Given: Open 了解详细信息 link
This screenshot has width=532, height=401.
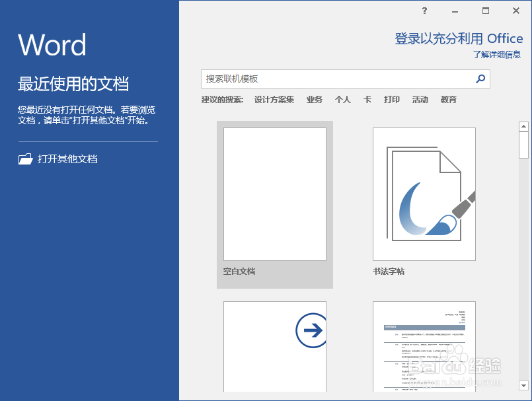Looking at the screenshot, I should coord(497,55).
